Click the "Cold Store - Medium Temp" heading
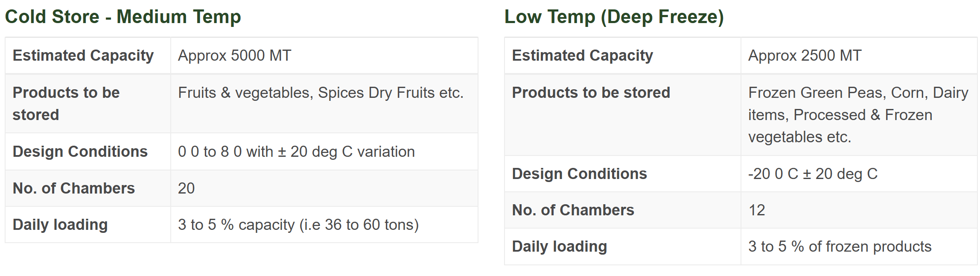This screenshot has width=980, height=276. pos(123,17)
